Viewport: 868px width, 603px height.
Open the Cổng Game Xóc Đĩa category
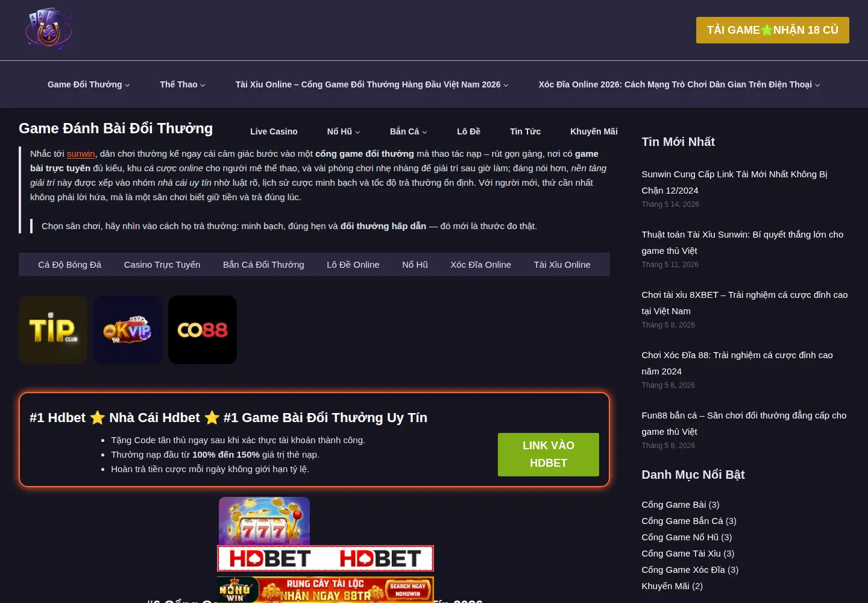(x=683, y=570)
